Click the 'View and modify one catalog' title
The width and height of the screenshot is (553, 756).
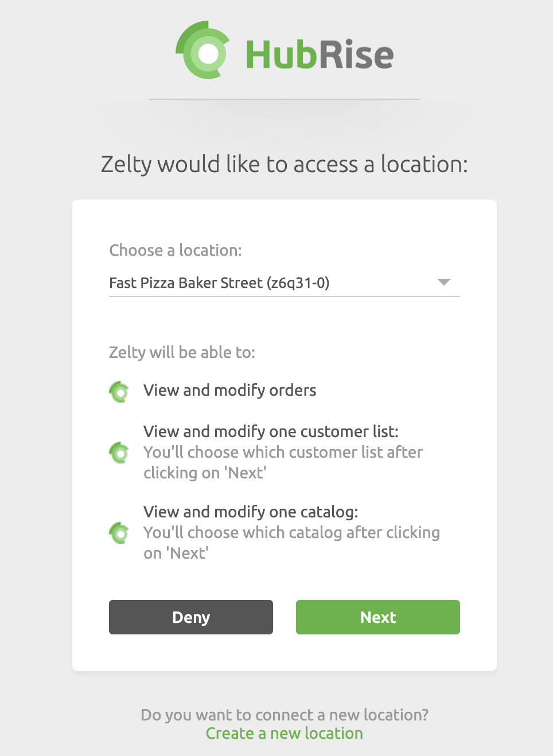(251, 512)
